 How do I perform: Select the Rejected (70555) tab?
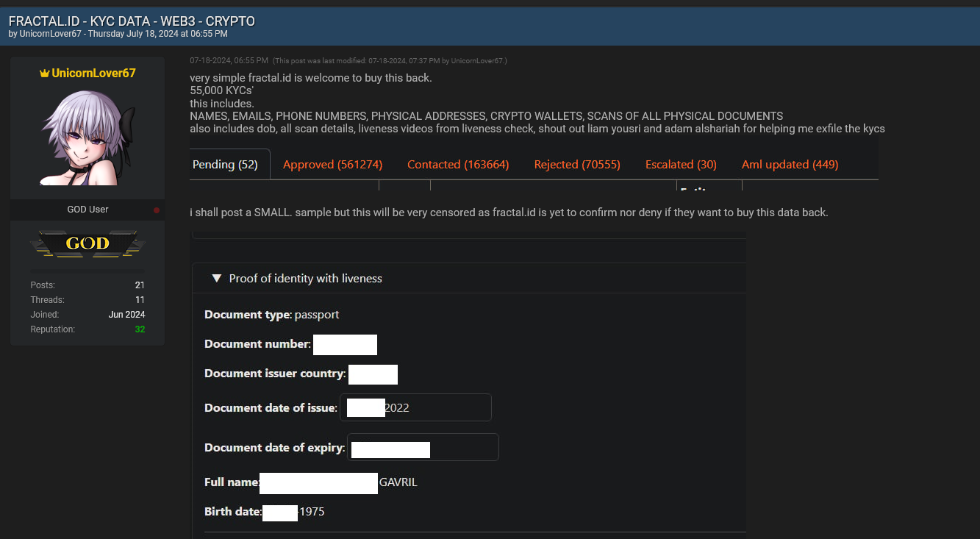pyautogui.click(x=577, y=164)
